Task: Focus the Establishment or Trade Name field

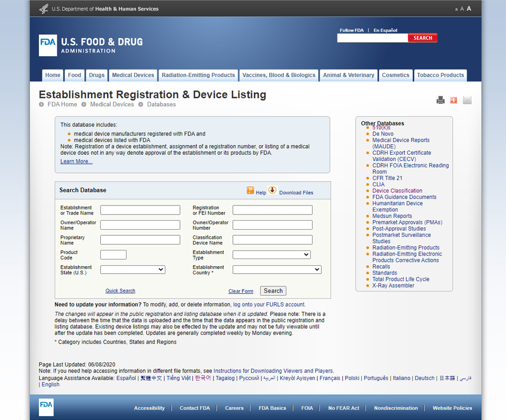Action: 140,210
